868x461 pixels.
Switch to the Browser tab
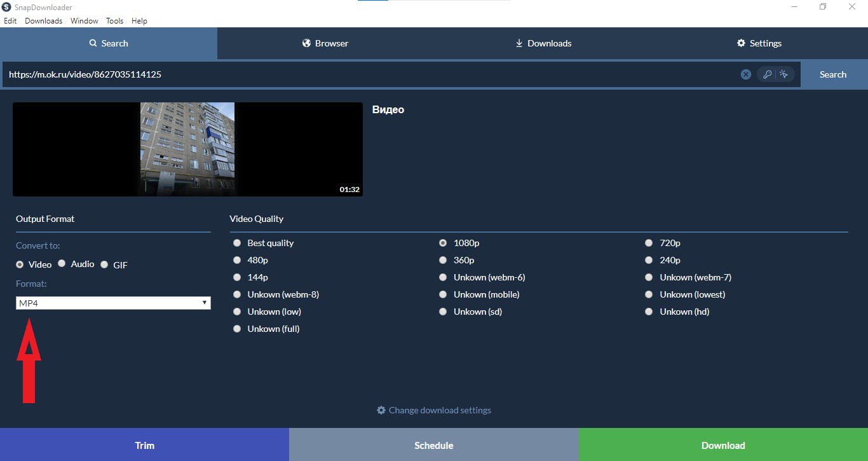tap(325, 43)
